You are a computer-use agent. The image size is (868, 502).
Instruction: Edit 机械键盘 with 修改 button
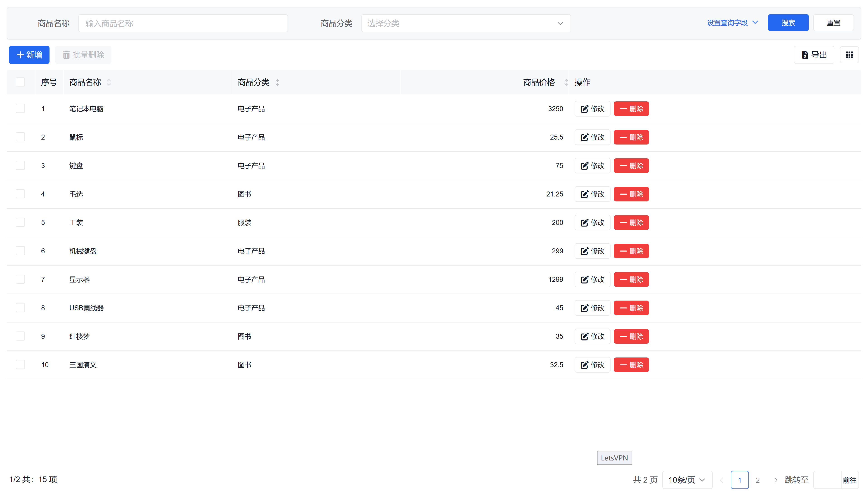pyautogui.click(x=592, y=251)
